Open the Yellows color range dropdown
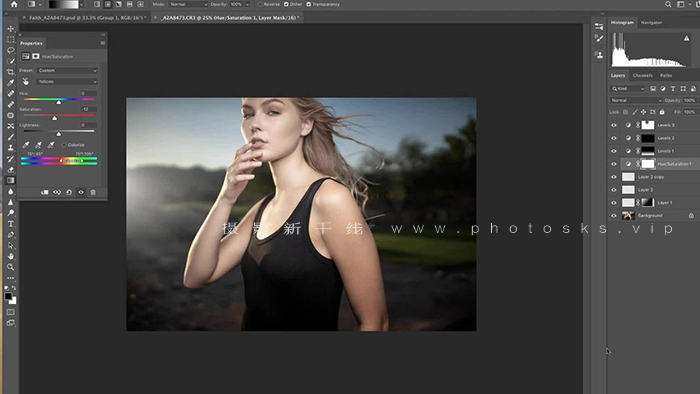Viewport: 700px width, 394px height. pyautogui.click(x=67, y=82)
